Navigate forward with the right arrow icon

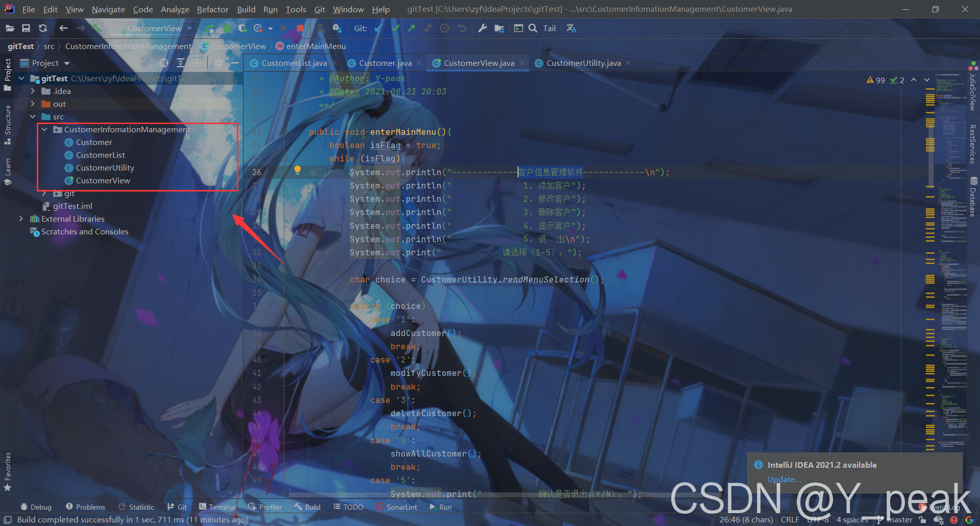[81, 29]
